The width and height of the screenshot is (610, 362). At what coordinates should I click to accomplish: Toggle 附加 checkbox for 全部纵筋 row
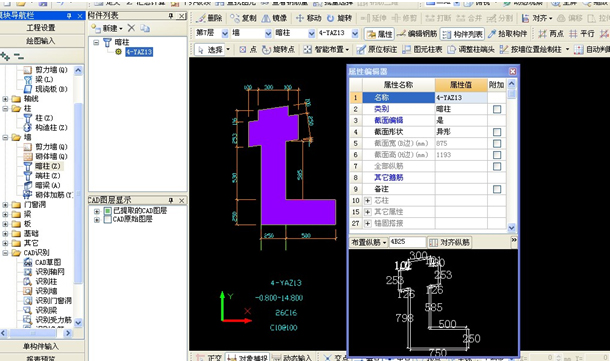[x=497, y=166]
